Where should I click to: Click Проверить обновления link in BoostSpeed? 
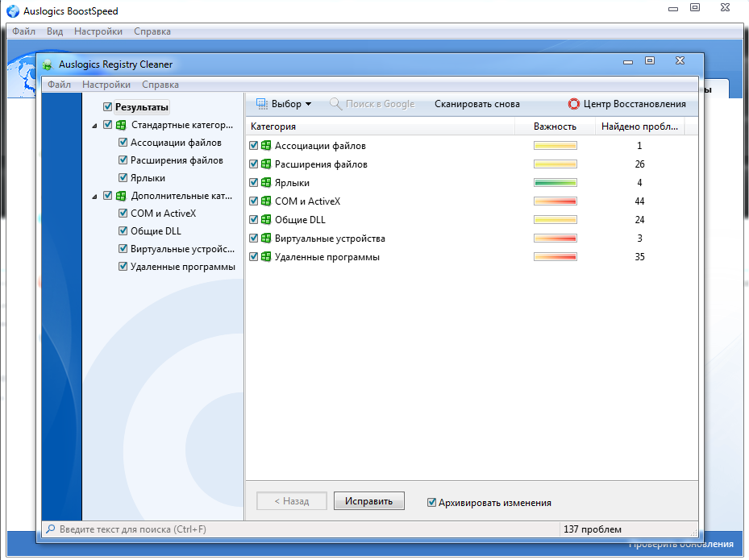[681, 544]
